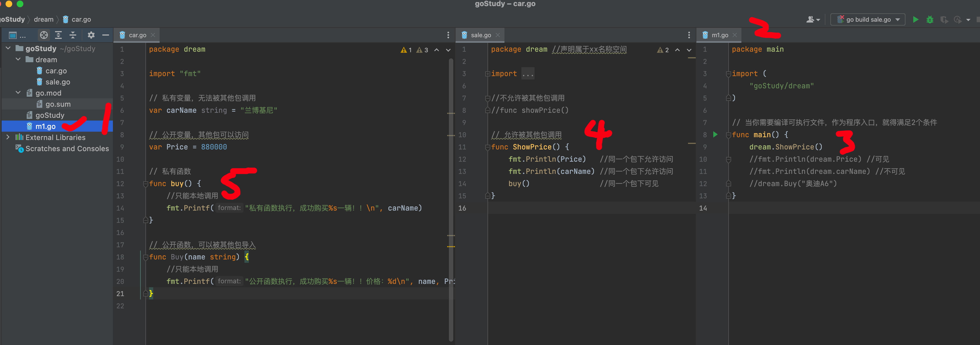Open go.sum from the project tree
Viewport: 980px width, 345px height.
pos(58,104)
